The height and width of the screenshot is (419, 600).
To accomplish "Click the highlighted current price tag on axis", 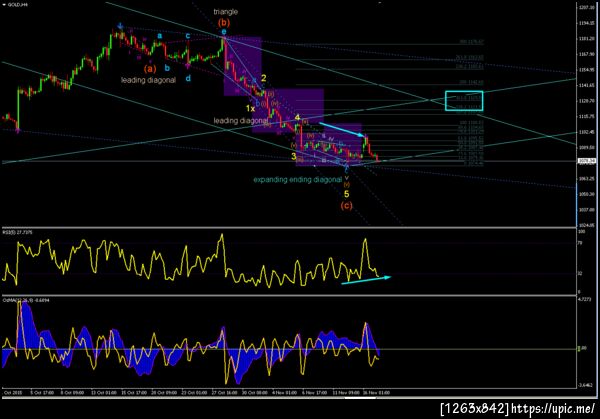I will click(x=587, y=161).
